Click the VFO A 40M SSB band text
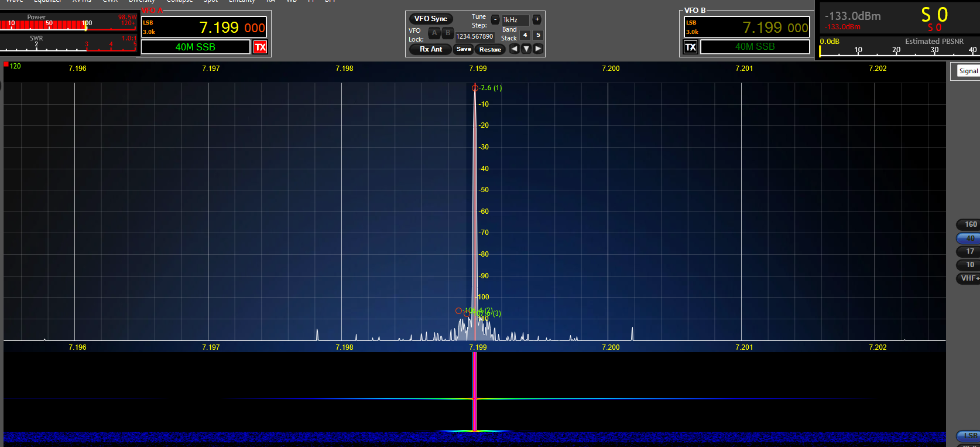The width and height of the screenshot is (980, 447). tap(196, 47)
